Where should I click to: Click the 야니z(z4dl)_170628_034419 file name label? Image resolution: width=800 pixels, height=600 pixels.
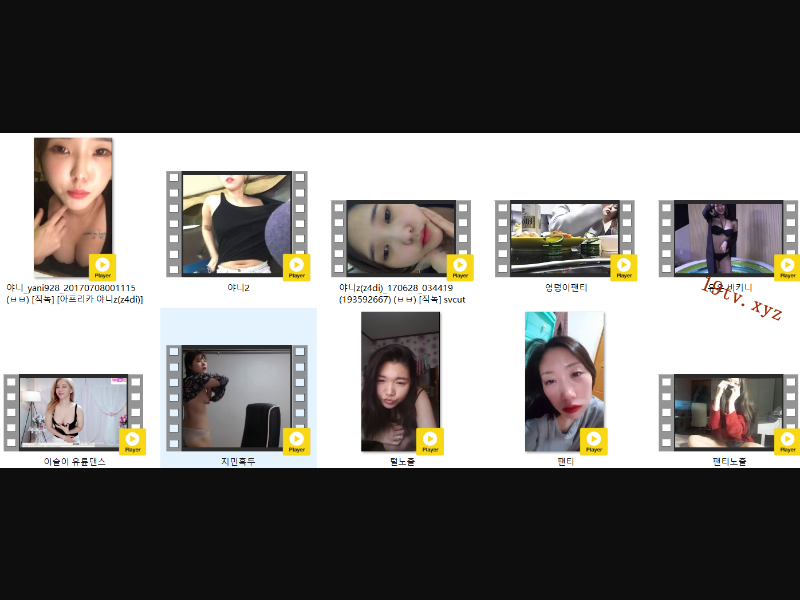click(x=401, y=288)
